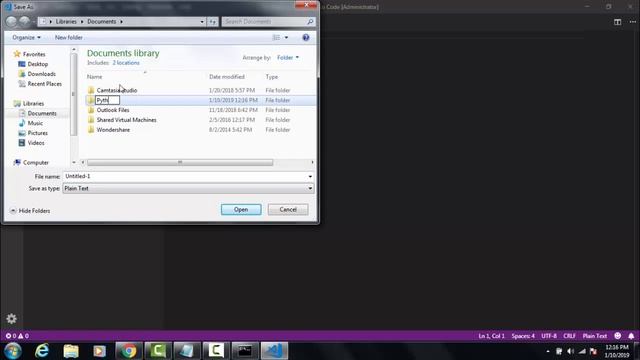Open the VS Code Manage gear icon
The image size is (640, 360).
click(x=11, y=318)
